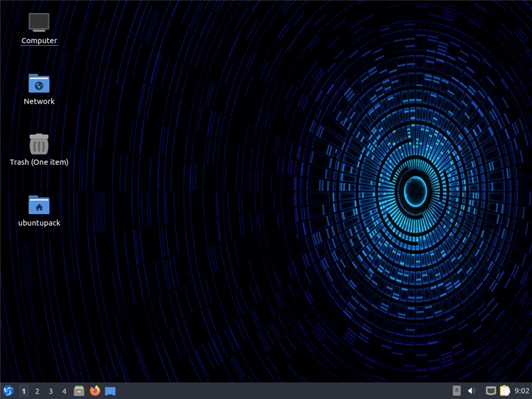Screen dimensions: 532x399
Task: Click the "Trash (One item)" label
Action: click(39, 162)
